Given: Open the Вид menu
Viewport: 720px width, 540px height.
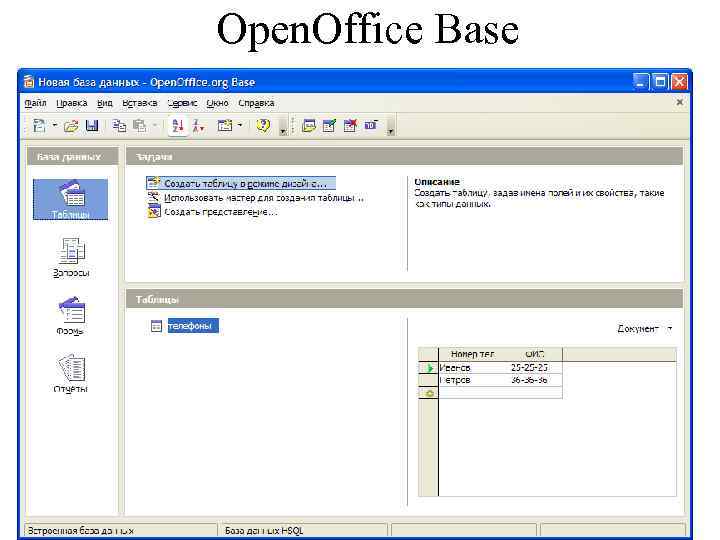Looking at the screenshot, I should pos(105,103).
